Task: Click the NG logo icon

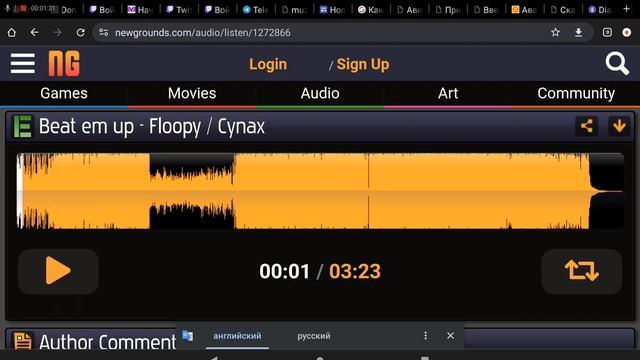Action: 64,63
